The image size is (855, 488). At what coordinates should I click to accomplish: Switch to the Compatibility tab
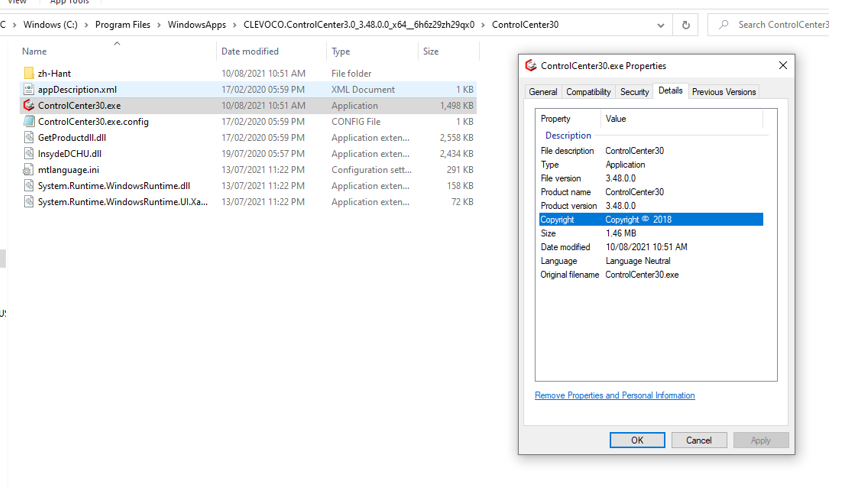[588, 92]
